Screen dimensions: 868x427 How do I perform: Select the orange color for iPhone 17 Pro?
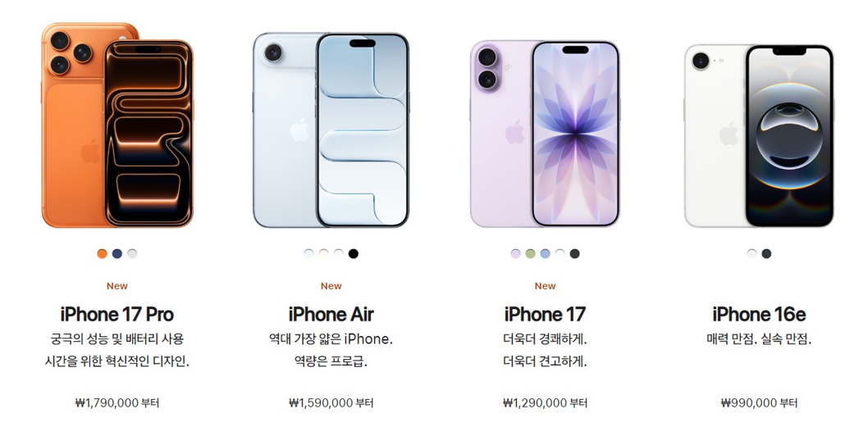tap(102, 254)
